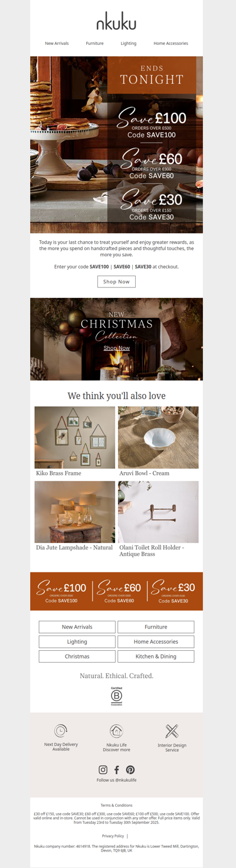The image size is (236, 868).
Task: Click the Shop Now button below codes
Action: pos(116,281)
